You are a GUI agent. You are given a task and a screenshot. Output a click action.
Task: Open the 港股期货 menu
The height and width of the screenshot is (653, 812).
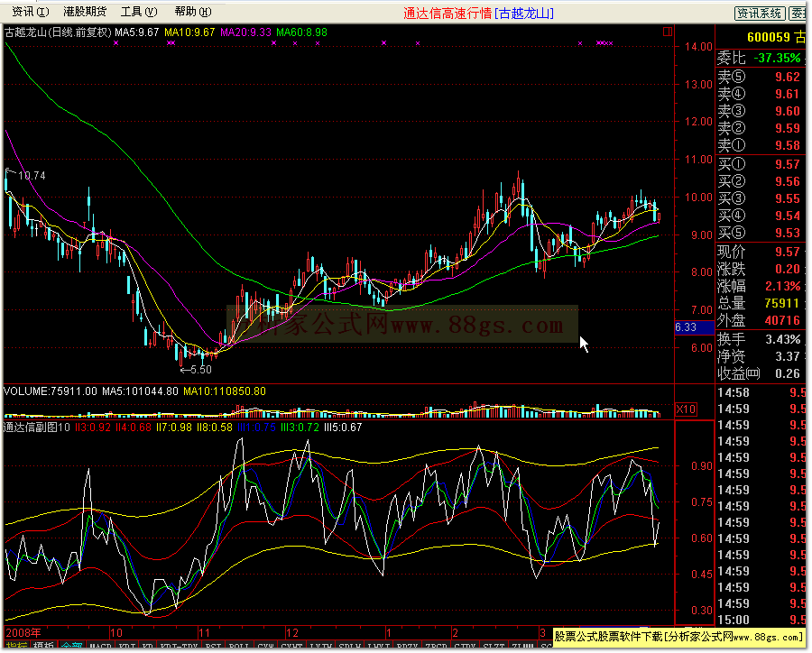point(85,12)
